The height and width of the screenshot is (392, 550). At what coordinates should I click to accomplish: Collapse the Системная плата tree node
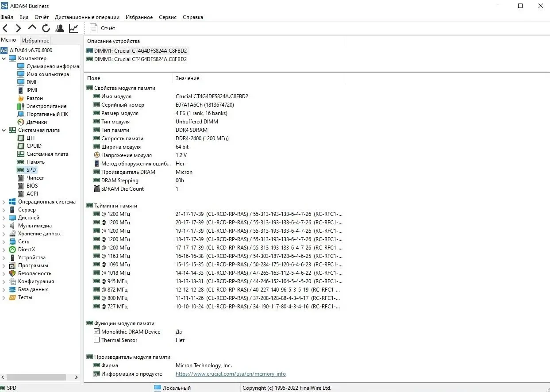(x=4, y=130)
